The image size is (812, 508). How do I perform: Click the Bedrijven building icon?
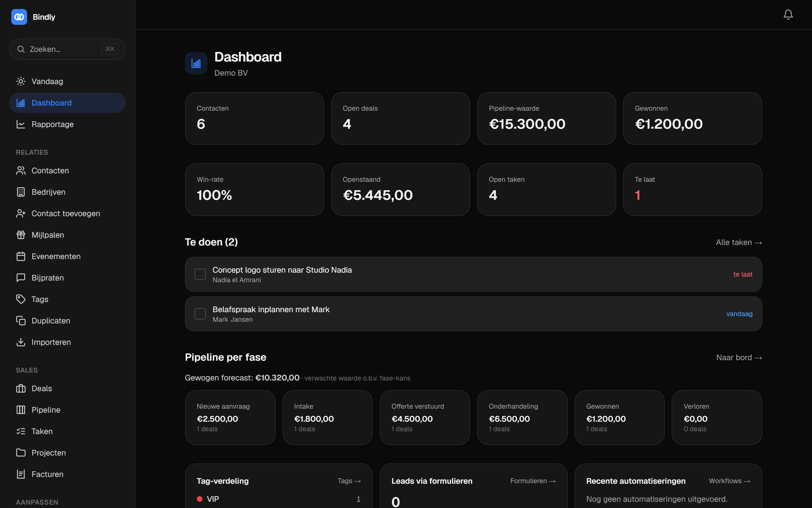(21, 192)
